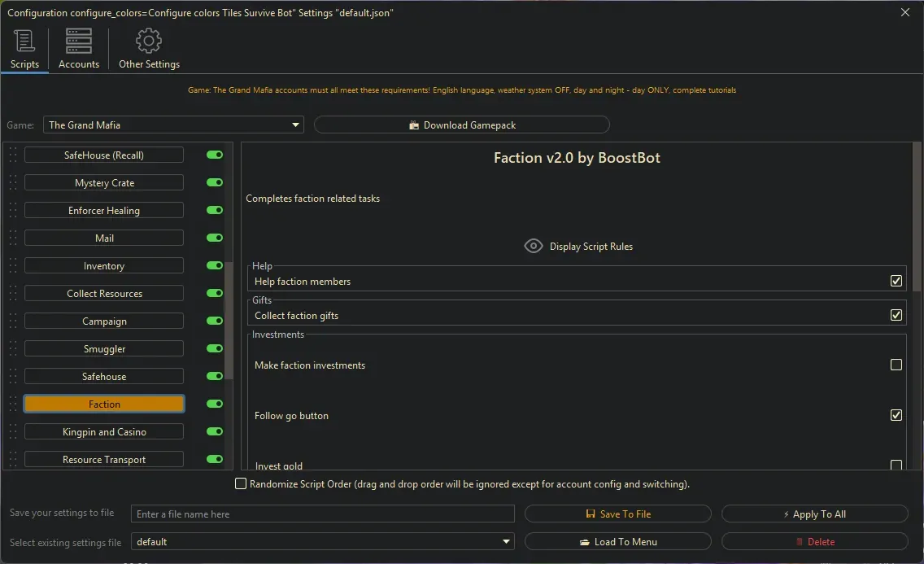Image resolution: width=924 pixels, height=564 pixels.
Task: Click drag handle beside Resource Transport
Action: (x=13, y=460)
